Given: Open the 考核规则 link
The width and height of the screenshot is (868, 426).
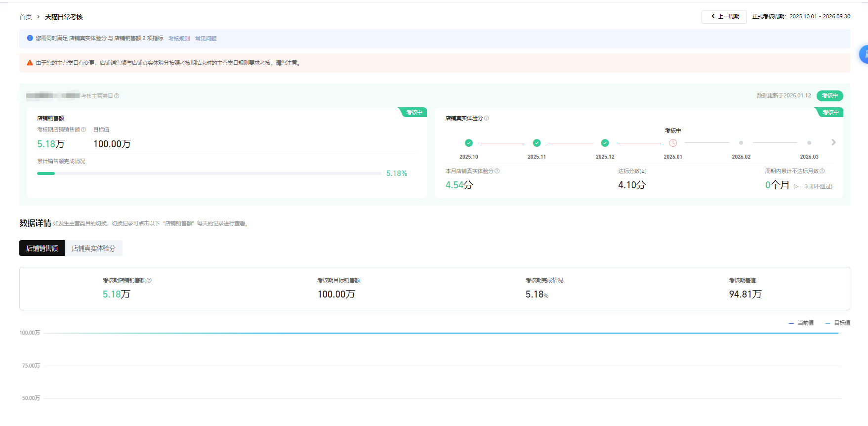Looking at the screenshot, I should (x=179, y=39).
